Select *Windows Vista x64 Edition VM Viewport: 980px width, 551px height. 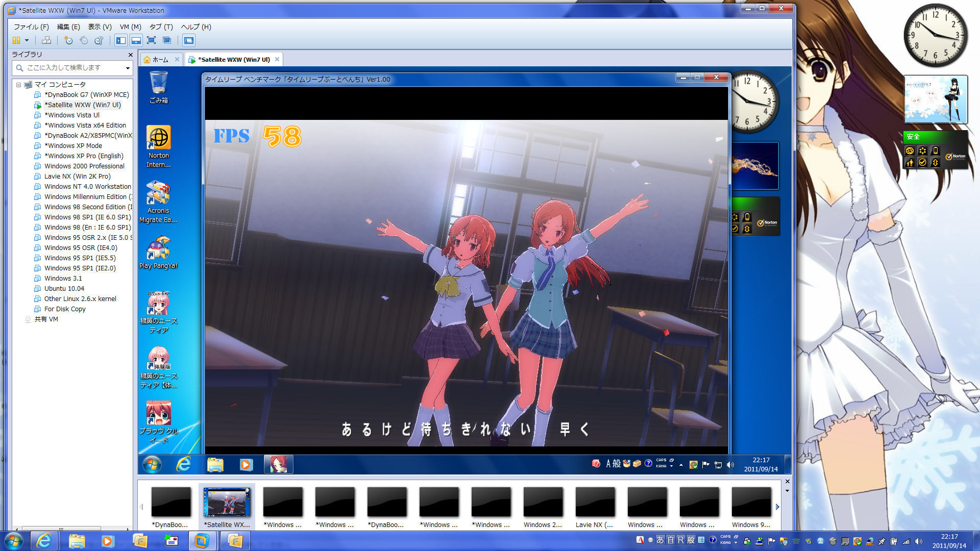point(85,125)
